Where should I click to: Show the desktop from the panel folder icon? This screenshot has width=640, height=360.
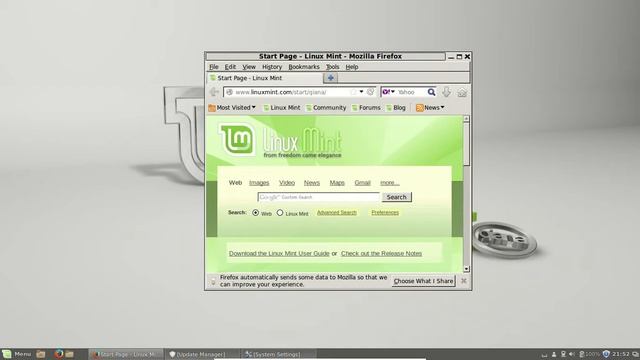40,354
